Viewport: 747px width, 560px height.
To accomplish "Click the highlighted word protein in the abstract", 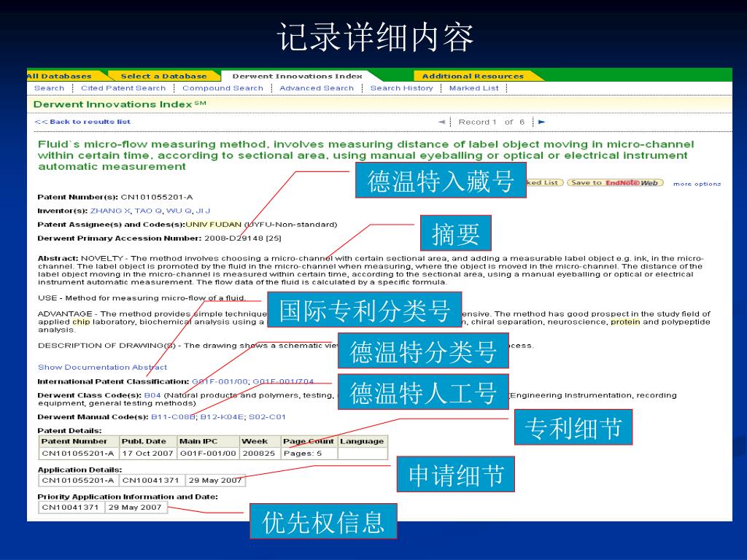I will tap(625, 322).
